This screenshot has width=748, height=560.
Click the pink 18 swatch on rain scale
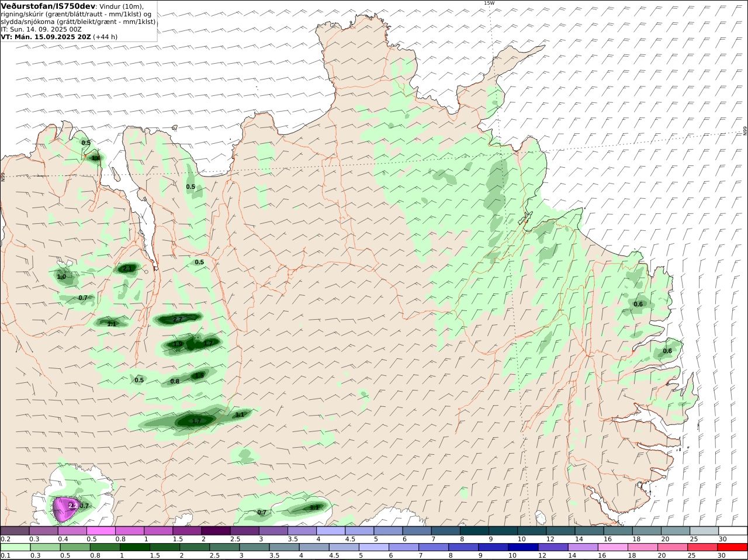(x=642, y=547)
